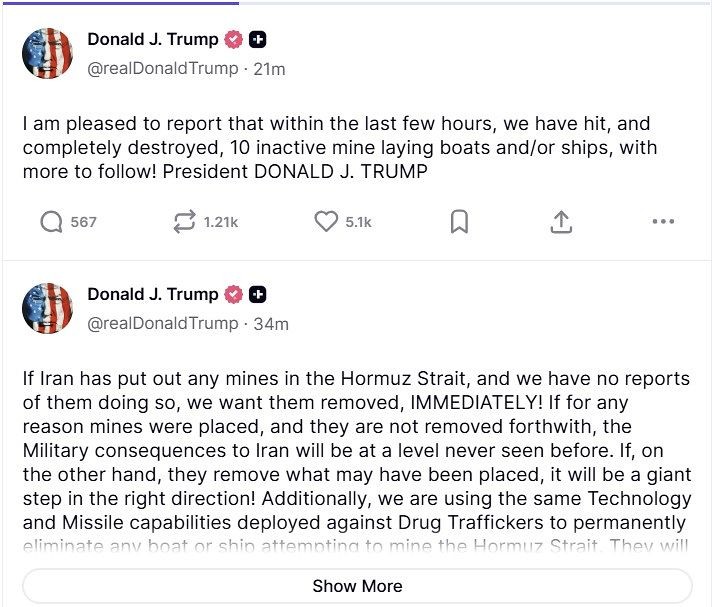
Task: Bookmark the first post
Action: [x=459, y=222]
